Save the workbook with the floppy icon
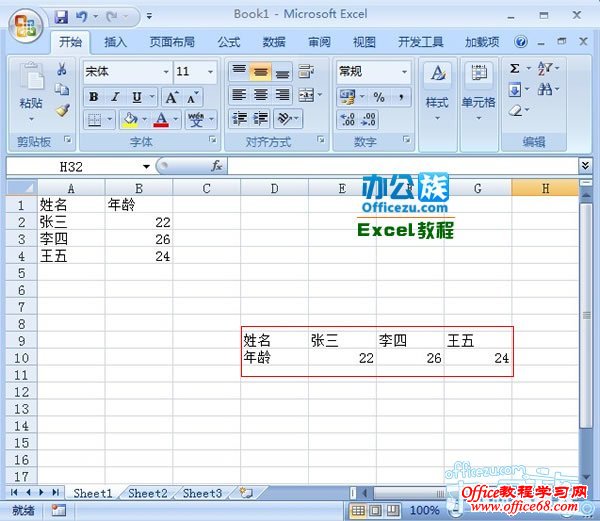The image size is (600, 521). click(61, 17)
